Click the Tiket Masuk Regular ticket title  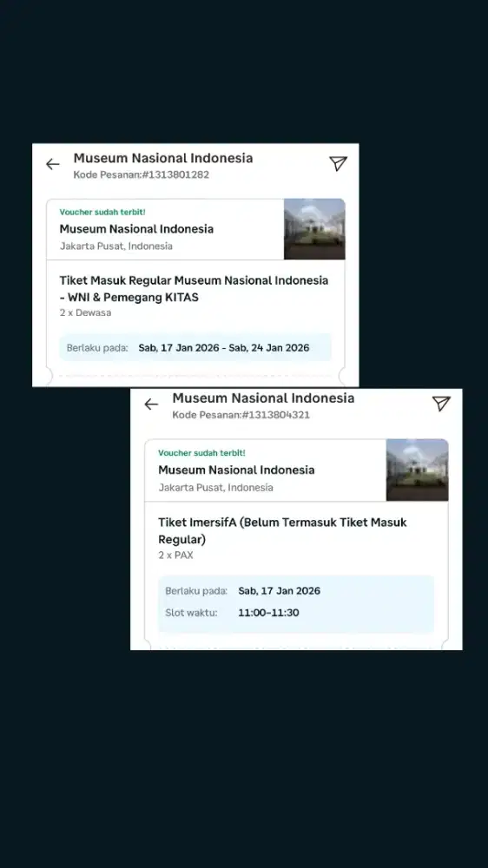(194, 288)
